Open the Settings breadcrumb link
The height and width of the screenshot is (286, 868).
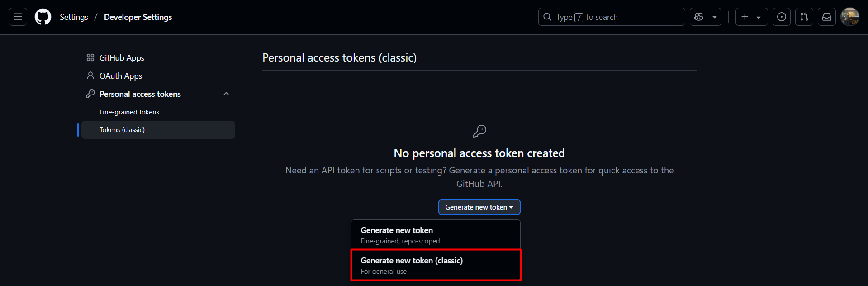pos(74,17)
